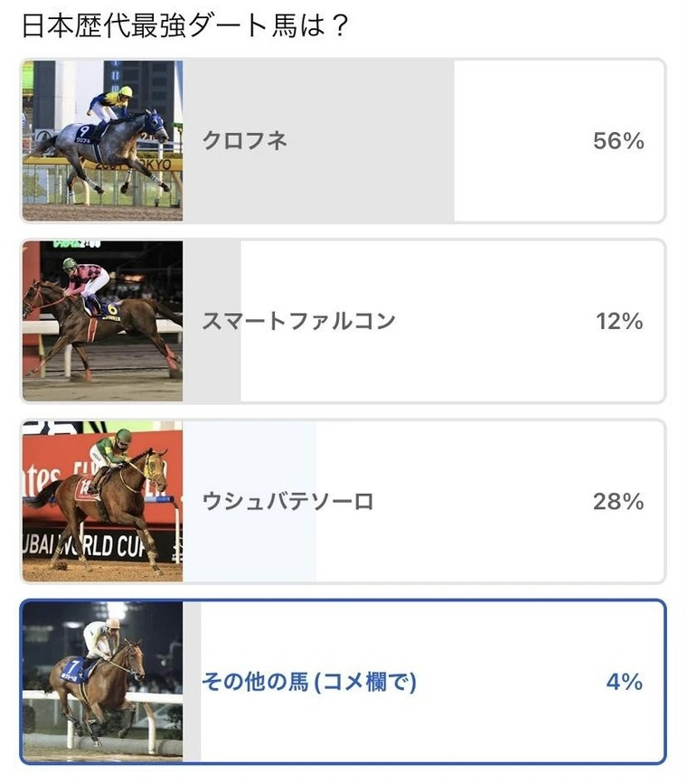Click the poll title 日本歴代最強ダート馬は？
Screen dimensions: 687x784
184,24
